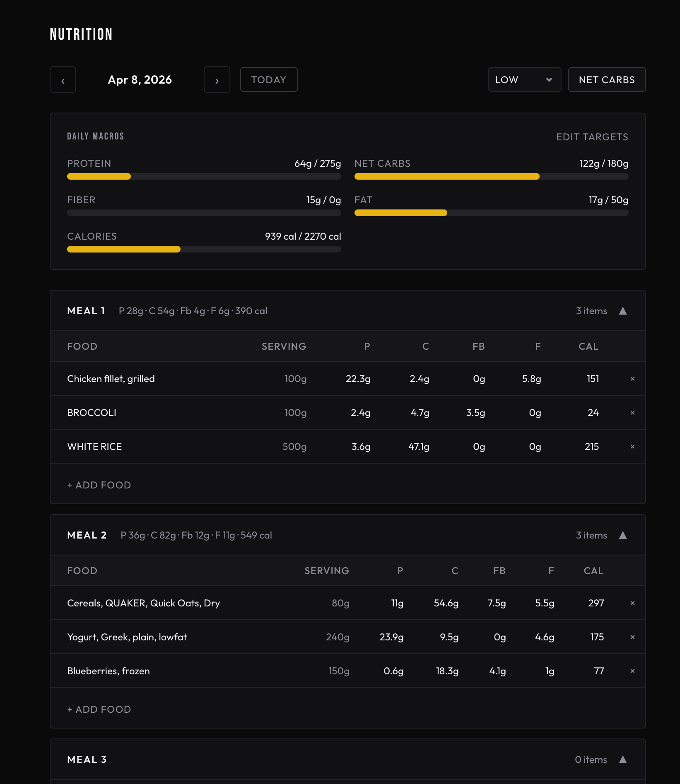The width and height of the screenshot is (680, 784).
Task: Click net carbs value 122g / 180g
Action: (x=604, y=164)
